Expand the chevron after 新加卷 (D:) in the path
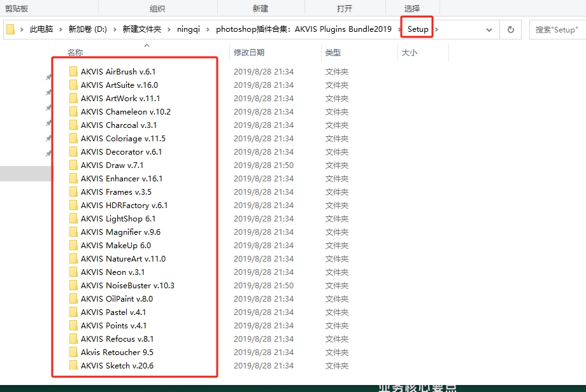 [x=115, y=29]
